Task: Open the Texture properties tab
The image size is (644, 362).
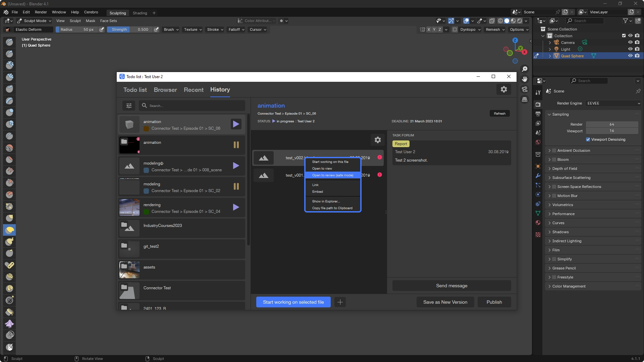Action: pos(538,235)
